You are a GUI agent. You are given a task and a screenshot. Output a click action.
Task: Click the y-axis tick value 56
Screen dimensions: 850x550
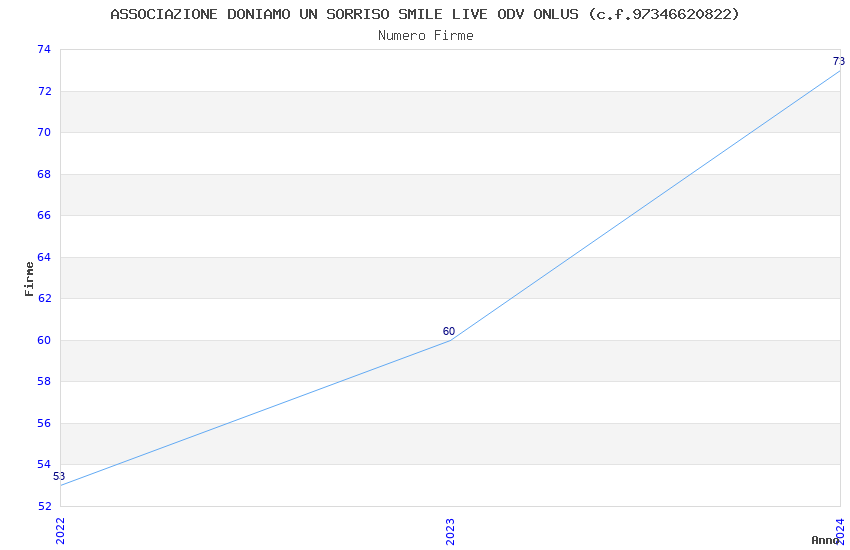pyautogui.click(x=44, y=423)
